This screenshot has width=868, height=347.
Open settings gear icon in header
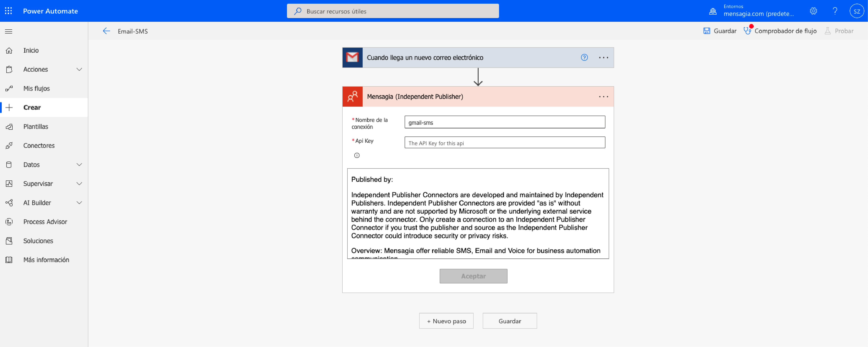(x=813, y=11)
